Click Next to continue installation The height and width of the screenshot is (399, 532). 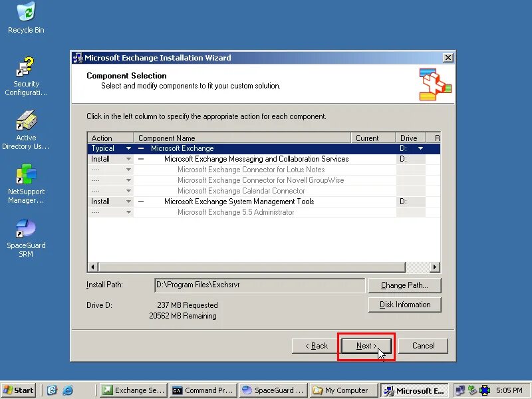coord(366,346)
